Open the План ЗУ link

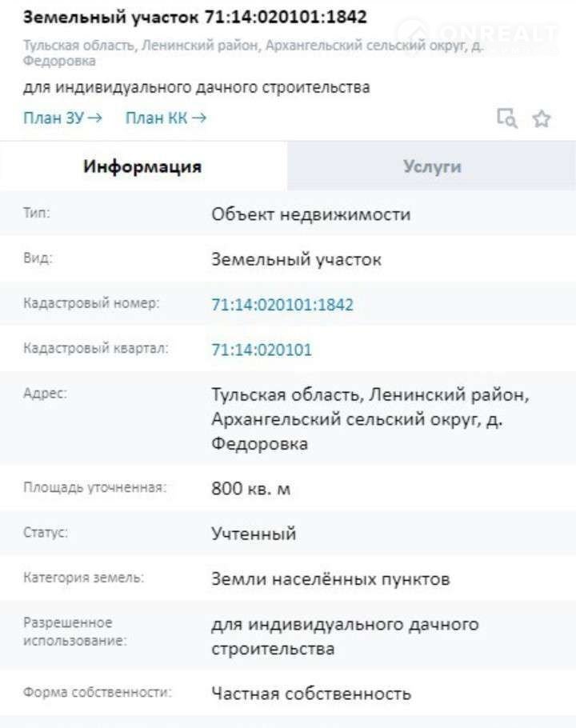62,118
